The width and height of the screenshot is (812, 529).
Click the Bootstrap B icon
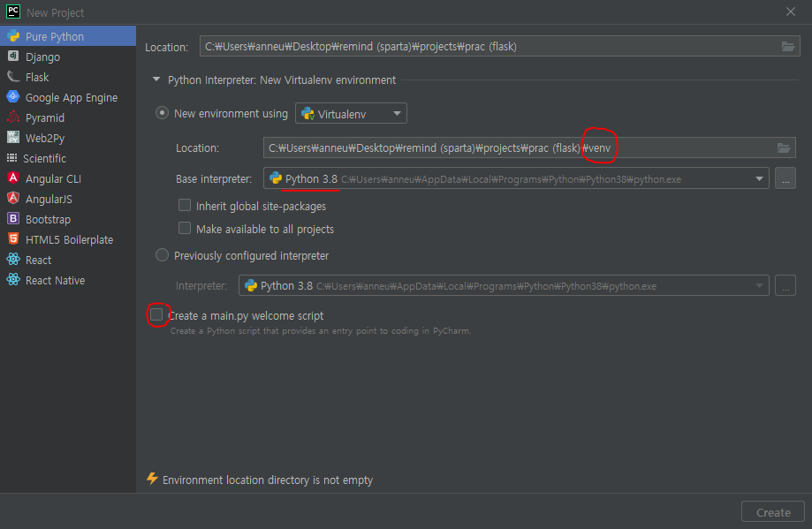point(13,218)
